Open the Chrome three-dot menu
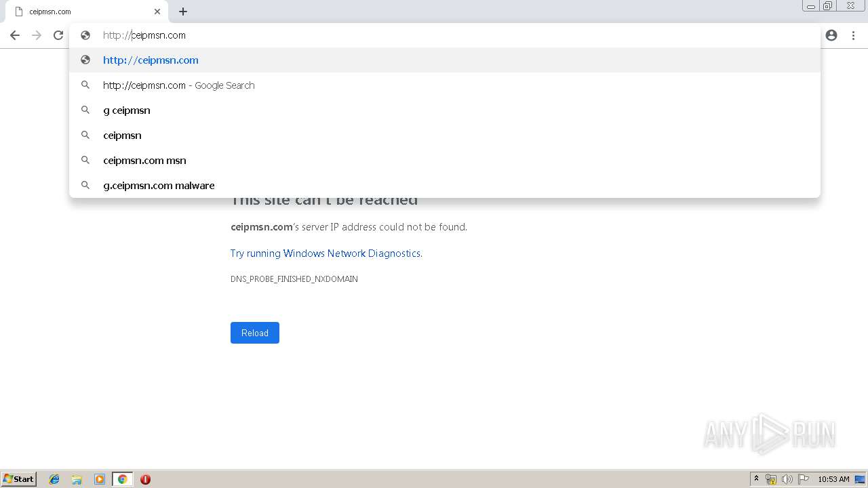This screenshot has width=868, height=488. coord(854,35)
